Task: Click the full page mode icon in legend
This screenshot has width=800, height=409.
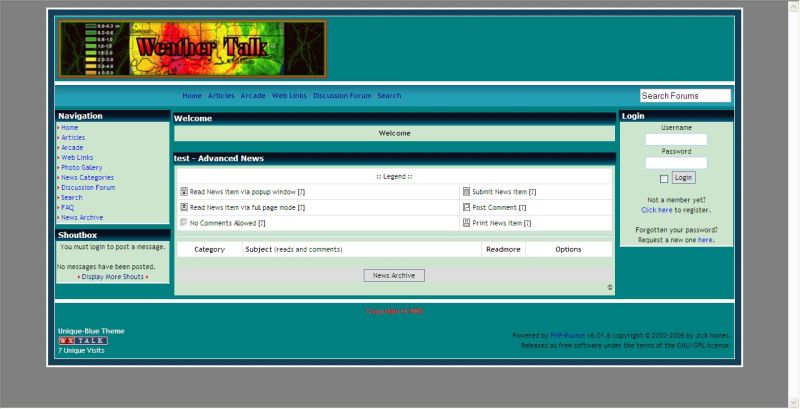Action: pyautogui.click(x=184, y=207)
